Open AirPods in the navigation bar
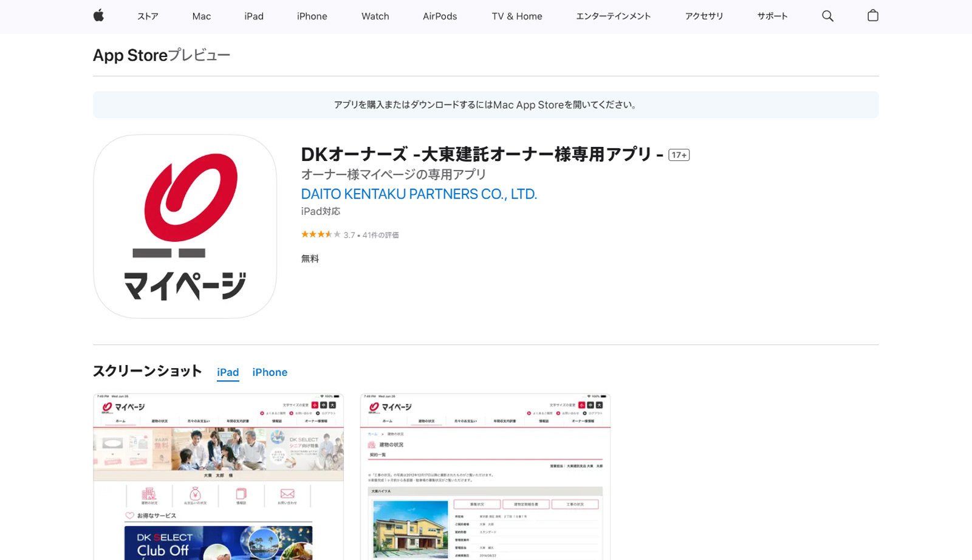972x560 pixels. [x=440, y=16]
